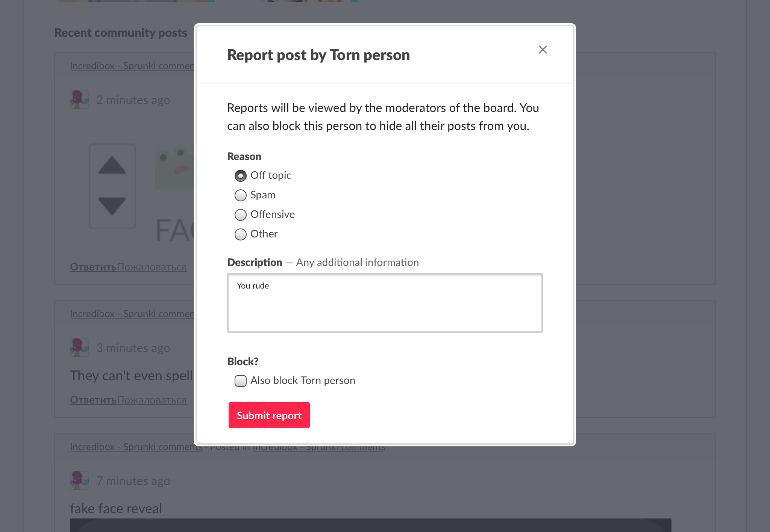770x532 pixels.
Task: Click the frog emoji image in first post
Action: click(x=175, y=168)
